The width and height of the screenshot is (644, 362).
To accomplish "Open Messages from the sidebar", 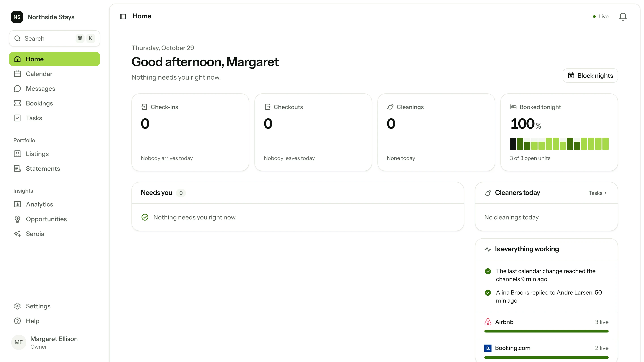I will point(55,88).
